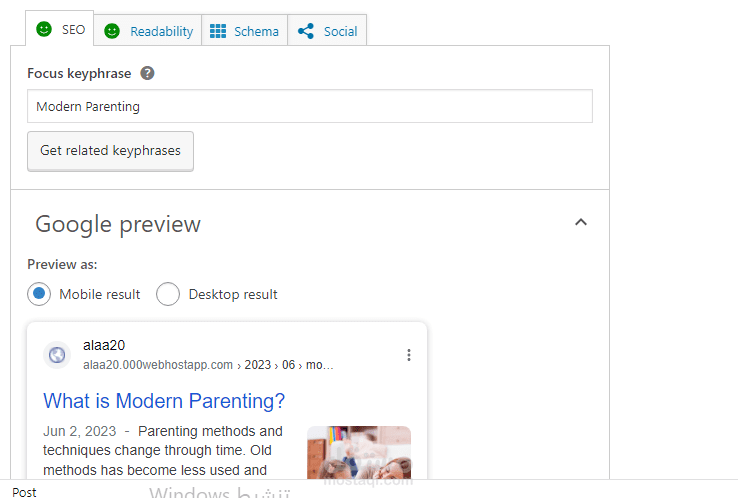Image resolution: width=738 pixels, height=498 pixels.
Task: Open the Schema tab
Action: (x=255, y=31)
